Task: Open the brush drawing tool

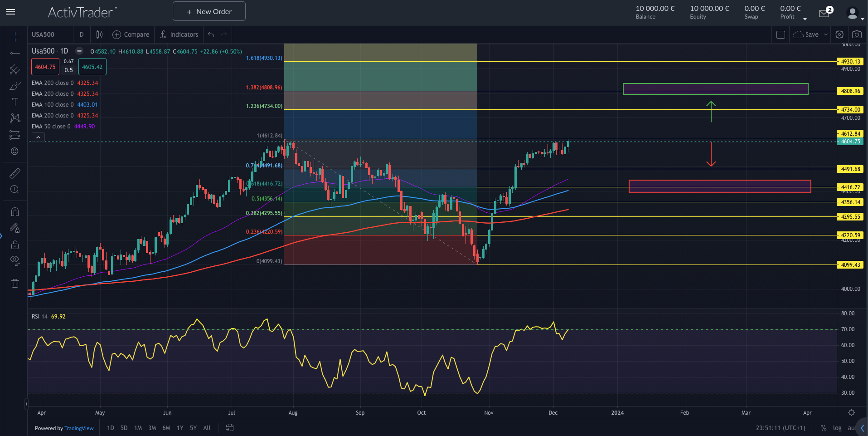Action: pos(15,87)
